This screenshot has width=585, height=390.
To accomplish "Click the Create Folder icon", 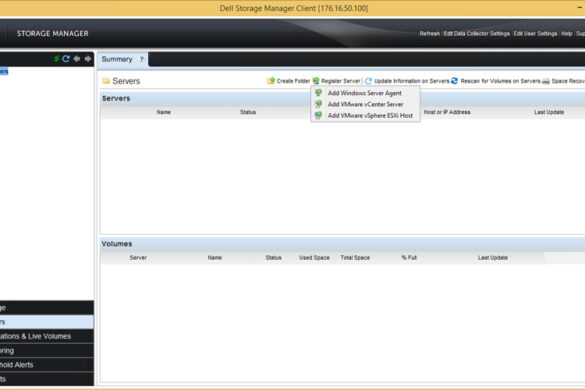I will pos(271,81).
